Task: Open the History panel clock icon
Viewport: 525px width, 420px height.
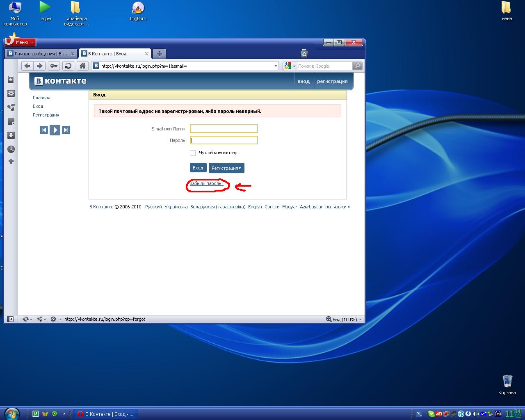Action: tap(11, 149)
